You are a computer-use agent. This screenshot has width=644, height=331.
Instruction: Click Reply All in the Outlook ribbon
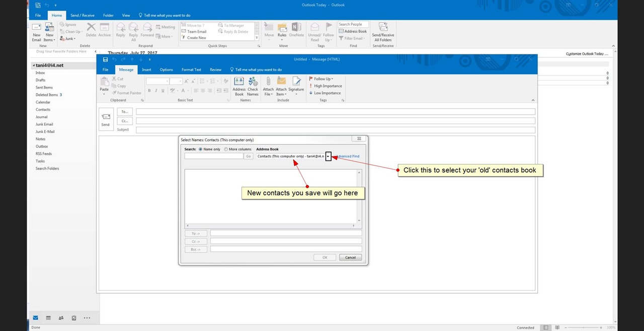click(x=133, y=31)
